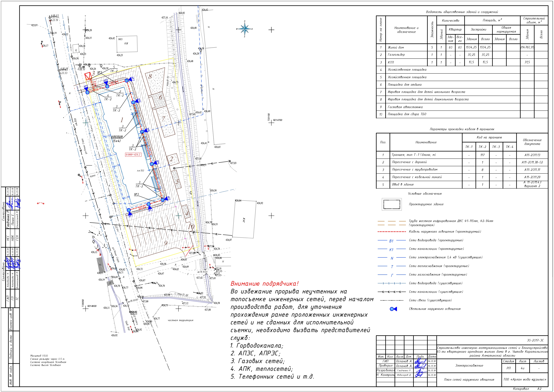
Task: Click the sheet title 'План сетей наружного освещения'
Action: pos(469,380)
